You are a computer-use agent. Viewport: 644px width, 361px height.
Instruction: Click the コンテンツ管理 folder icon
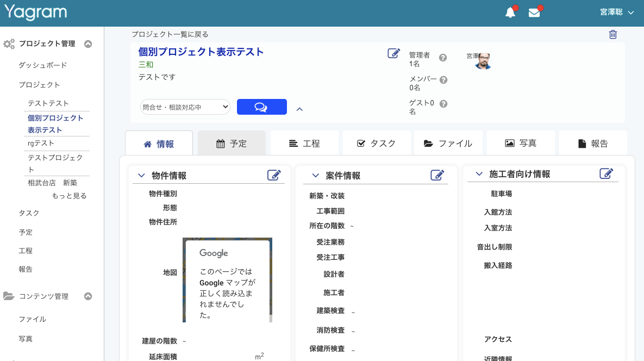pyautogui.click(x=9, y=296)
